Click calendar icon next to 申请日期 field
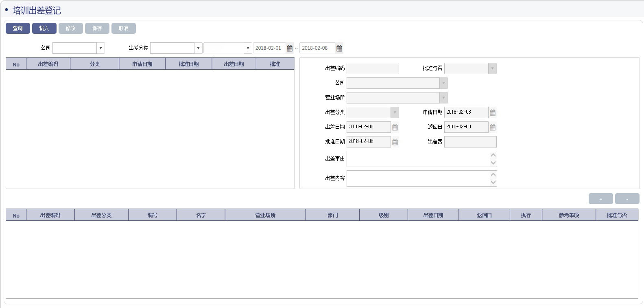Viewport: 644px width, 308px height. [x=493, y=112]
